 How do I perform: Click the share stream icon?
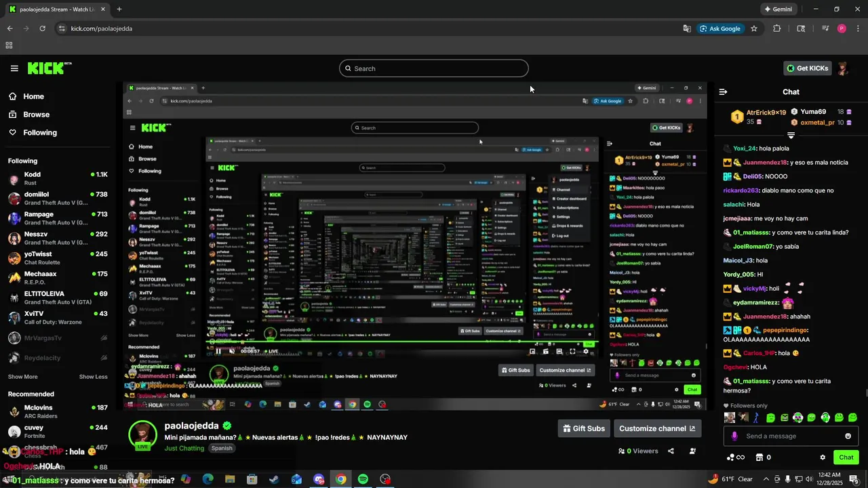[671, 451]
